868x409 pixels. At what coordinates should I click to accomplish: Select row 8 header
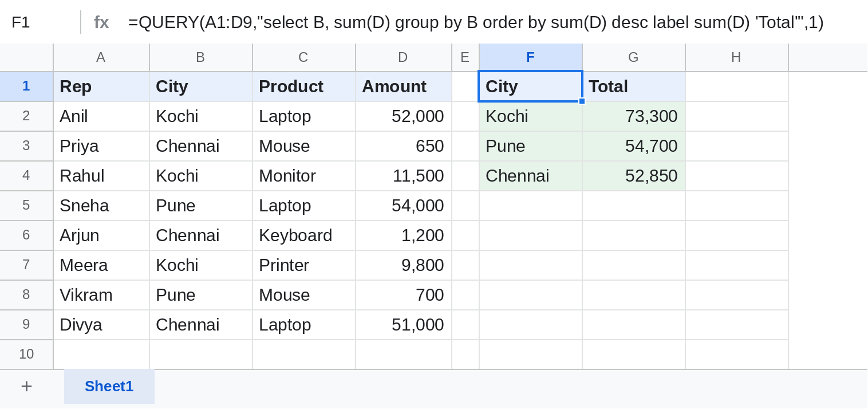26,295
